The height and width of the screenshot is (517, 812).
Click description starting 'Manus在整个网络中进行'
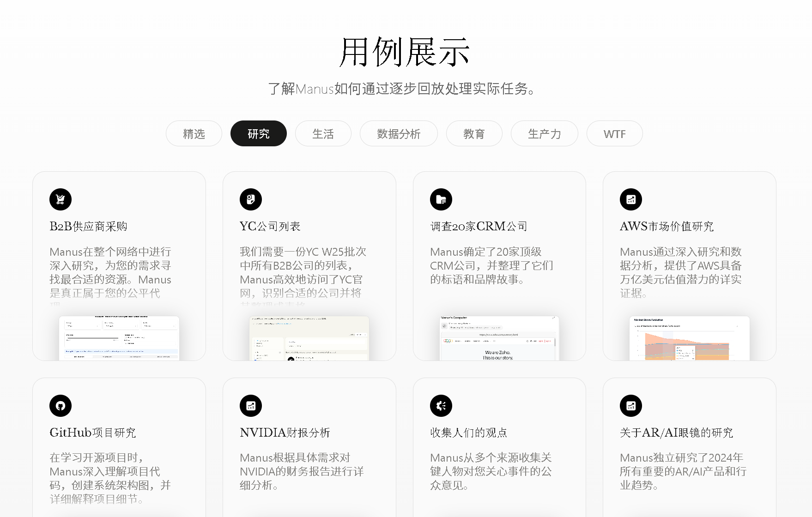pyautogui.click(x=110, y=276)
